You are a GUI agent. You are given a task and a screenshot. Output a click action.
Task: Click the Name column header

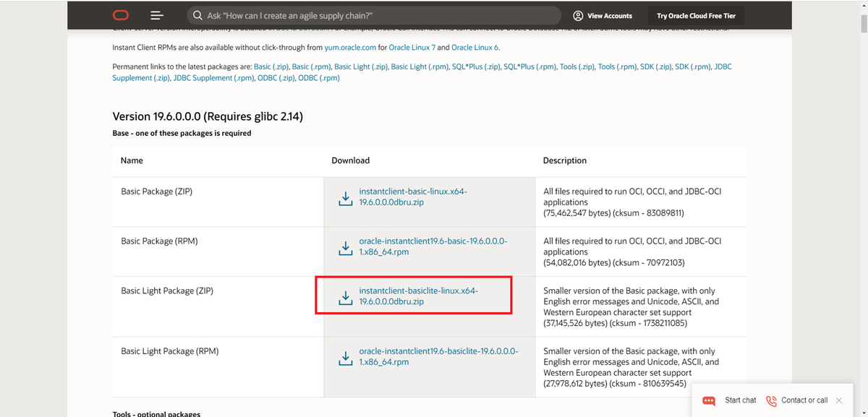pos(132,160)
